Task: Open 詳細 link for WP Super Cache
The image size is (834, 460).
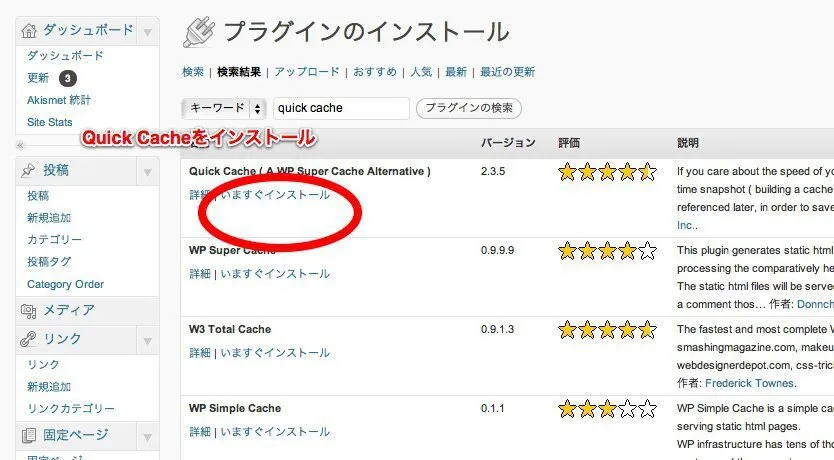Action: pos(200,274)
